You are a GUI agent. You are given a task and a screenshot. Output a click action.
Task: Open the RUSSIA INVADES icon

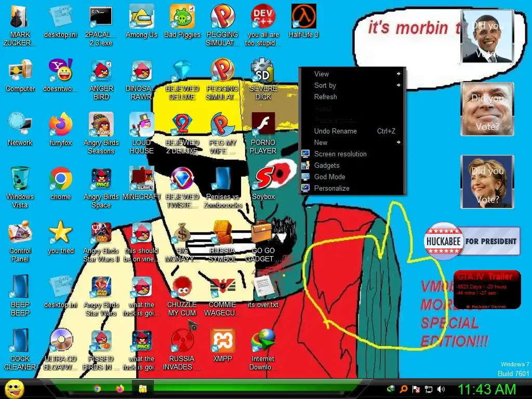(182, 349)
